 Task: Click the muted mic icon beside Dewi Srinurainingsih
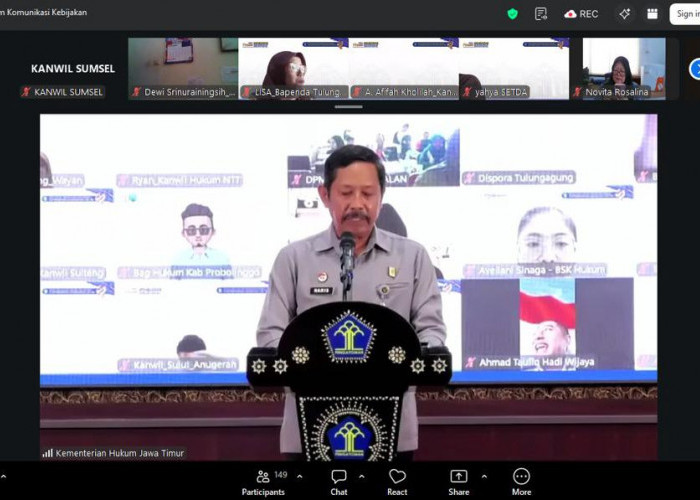pos(137,92)
